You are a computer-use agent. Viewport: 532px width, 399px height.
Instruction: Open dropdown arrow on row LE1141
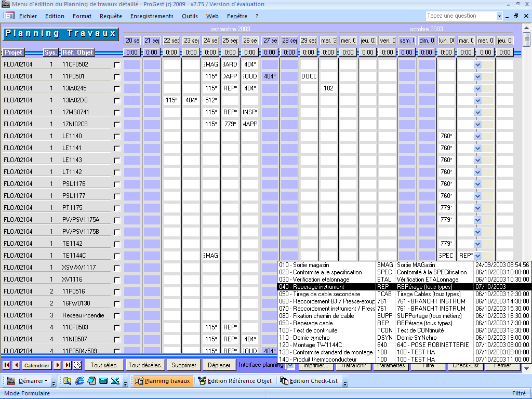click(x=478, y=149)
